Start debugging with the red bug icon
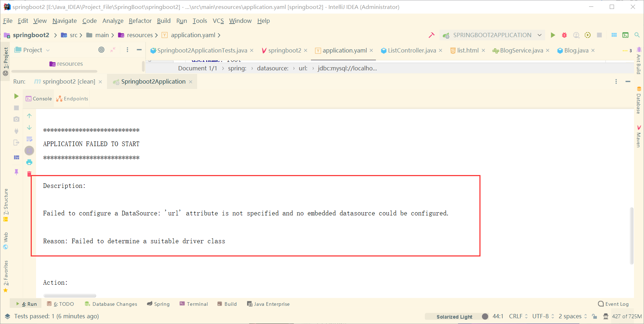 point(564,35)
